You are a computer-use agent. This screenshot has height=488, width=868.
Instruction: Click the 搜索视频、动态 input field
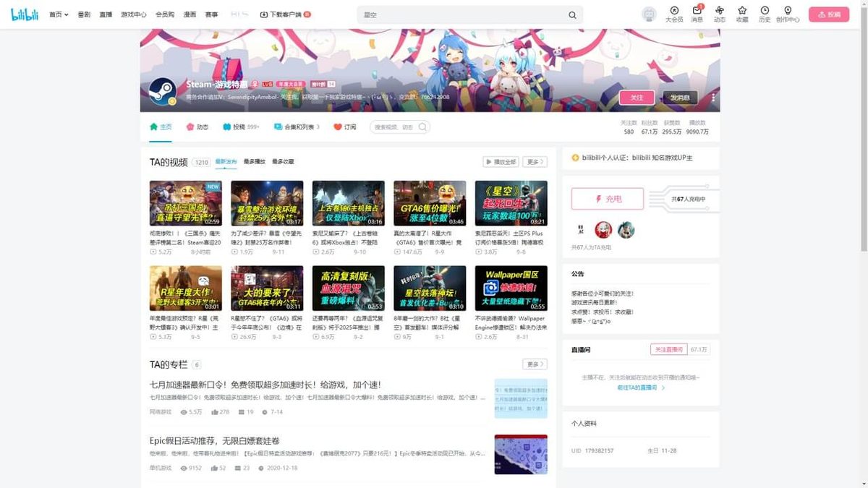(x=393, y=127)
